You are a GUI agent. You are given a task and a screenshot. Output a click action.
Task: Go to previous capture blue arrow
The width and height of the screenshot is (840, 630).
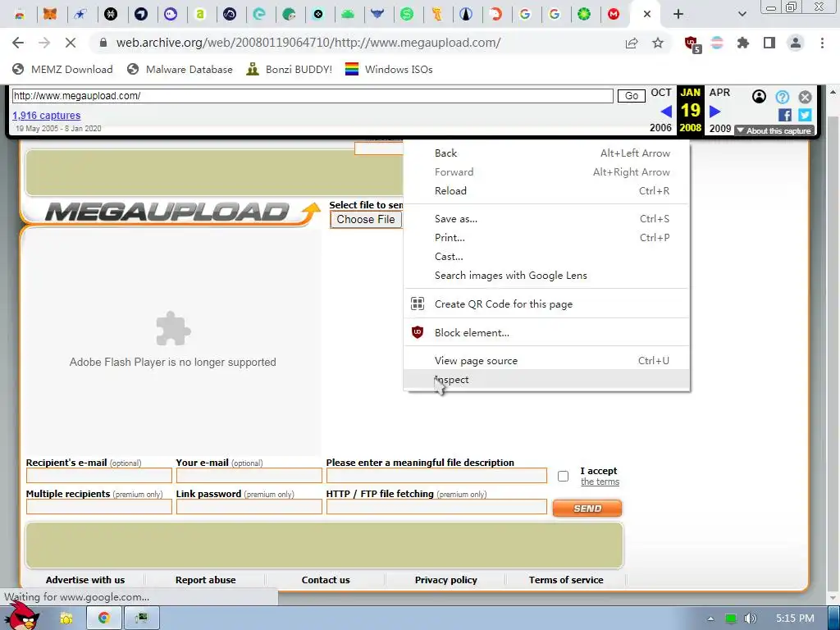tap(666, 112)
